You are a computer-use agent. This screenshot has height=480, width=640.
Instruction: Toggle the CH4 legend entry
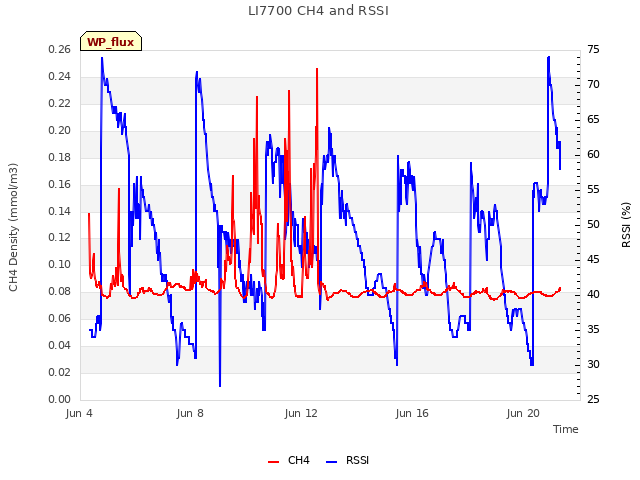(289, 460)
